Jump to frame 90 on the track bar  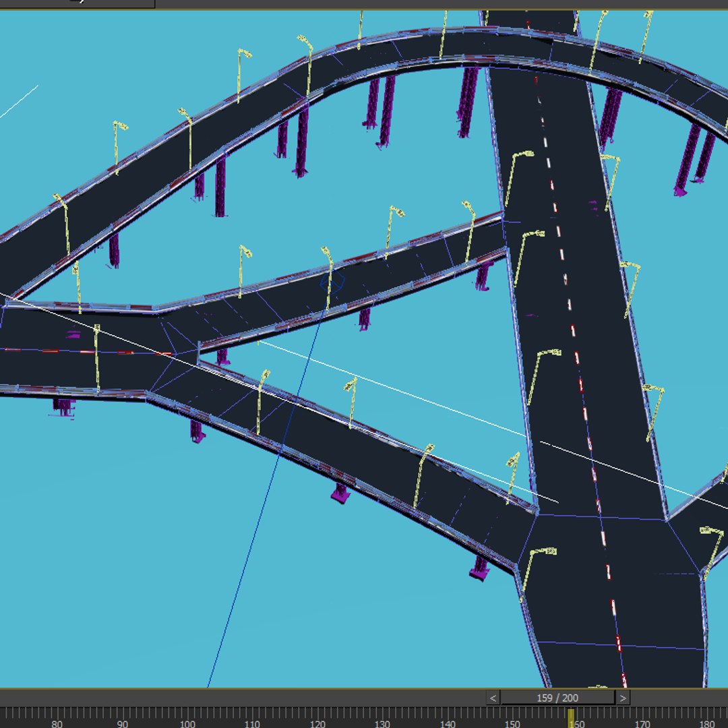click(122, 723)
